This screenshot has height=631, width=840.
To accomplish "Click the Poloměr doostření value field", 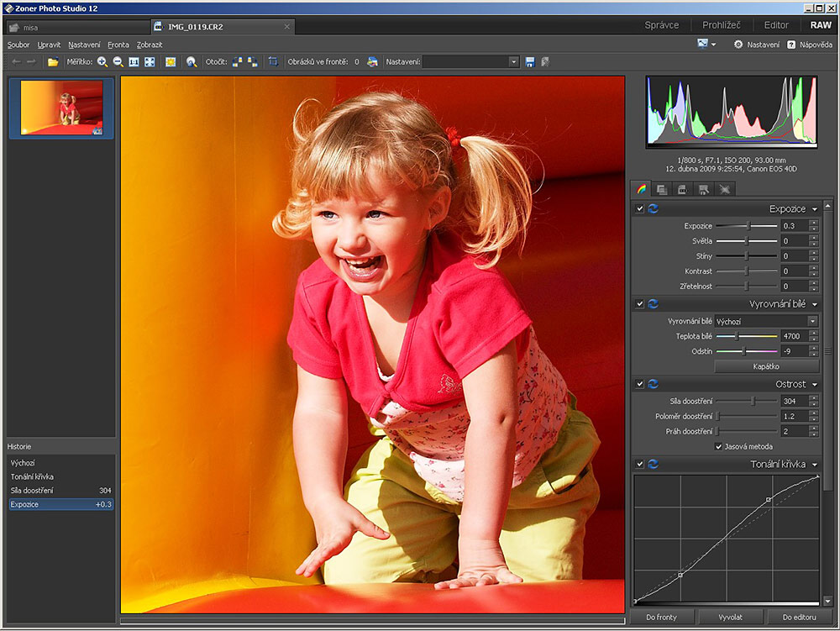I will coord(795,416).
